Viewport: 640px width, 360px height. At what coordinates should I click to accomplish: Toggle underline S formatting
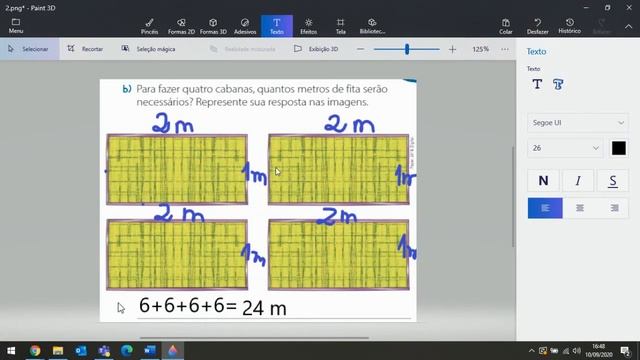pos(613,181)
